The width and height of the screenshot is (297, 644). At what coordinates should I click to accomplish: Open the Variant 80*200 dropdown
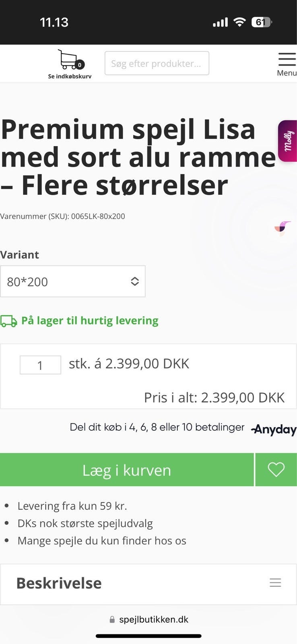tap(72, 281)
